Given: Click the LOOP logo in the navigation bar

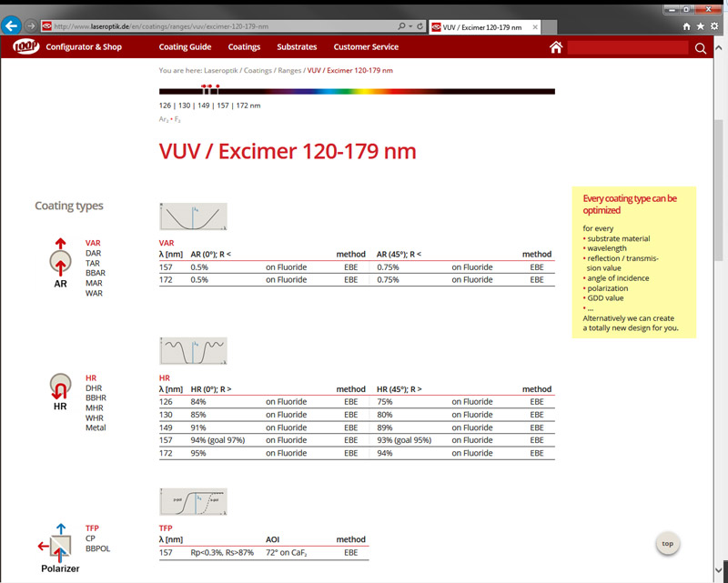Looking at the screenshot, I should point(26,46).
